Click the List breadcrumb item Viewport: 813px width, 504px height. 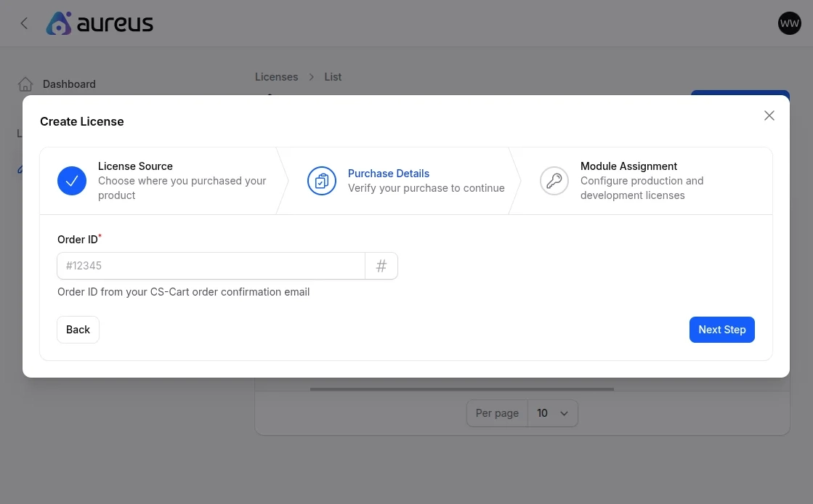click(x=333, y=77)
